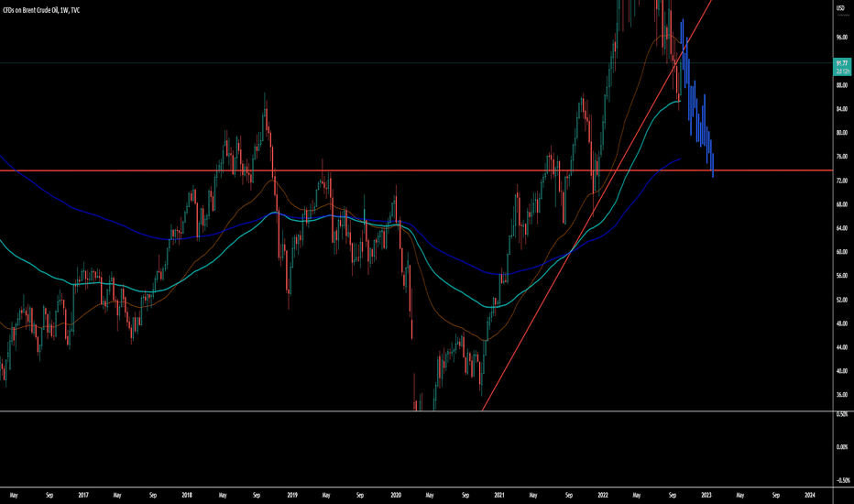Click the 2018 label on the time axis

(x=187, y=495)
